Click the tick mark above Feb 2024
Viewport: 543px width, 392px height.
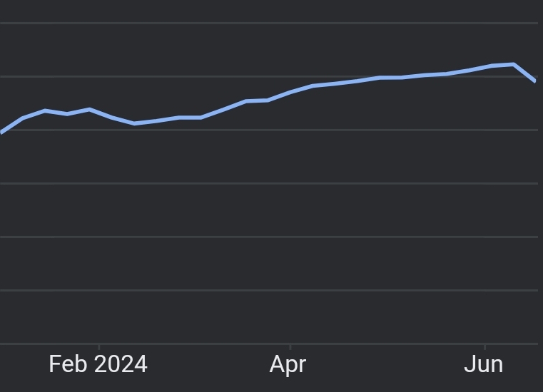(x=99, y=346)
